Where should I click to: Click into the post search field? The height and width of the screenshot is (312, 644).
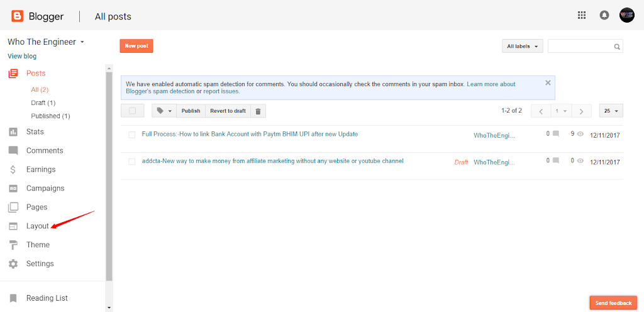click(580, 46)
